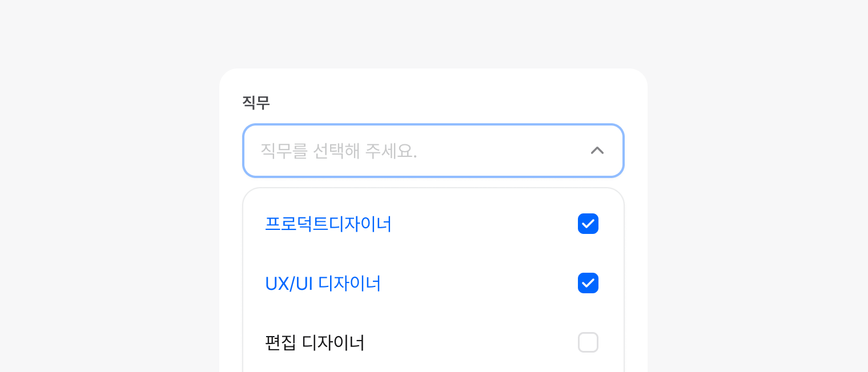868x372 pixels.
Task: Click the '직무를 선택해 주세요.' placeholder text
Action: [339, 151]
